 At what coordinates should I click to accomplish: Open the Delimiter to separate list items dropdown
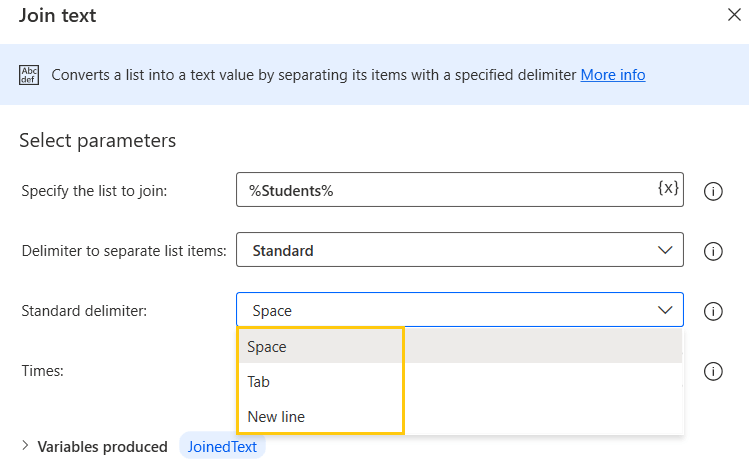click(460, 250)
